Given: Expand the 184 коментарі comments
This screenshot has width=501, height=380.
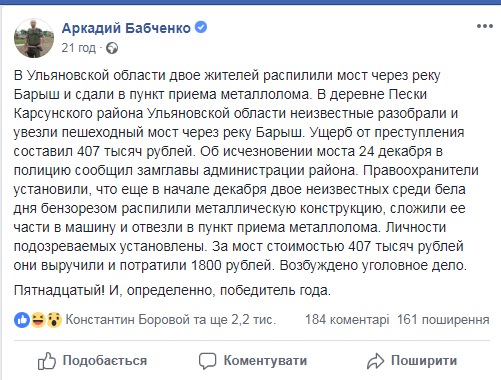Looking at the screenshot, I should (x=347, y=320).
